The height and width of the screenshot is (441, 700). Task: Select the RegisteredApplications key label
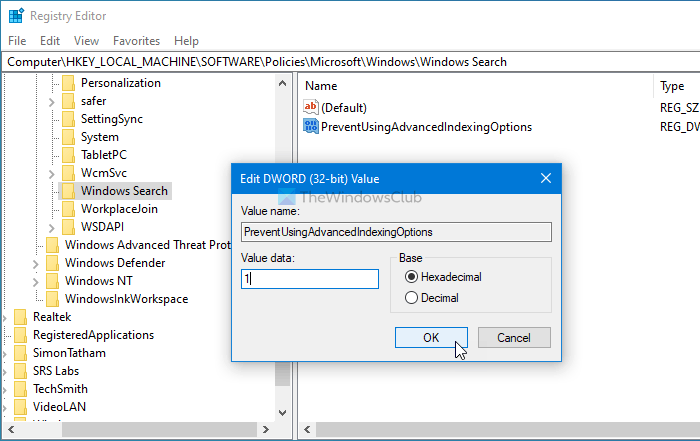tap(93, 335)
